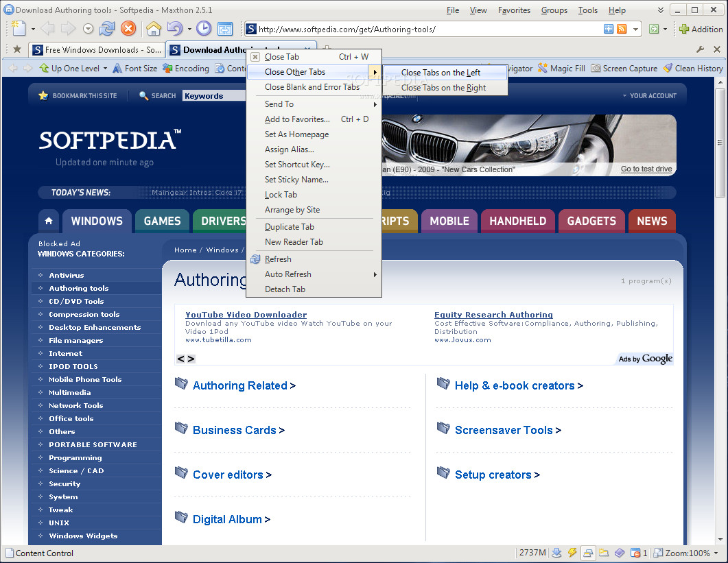Click the blue zoom-fit icon in address bar

coord(608,29)
